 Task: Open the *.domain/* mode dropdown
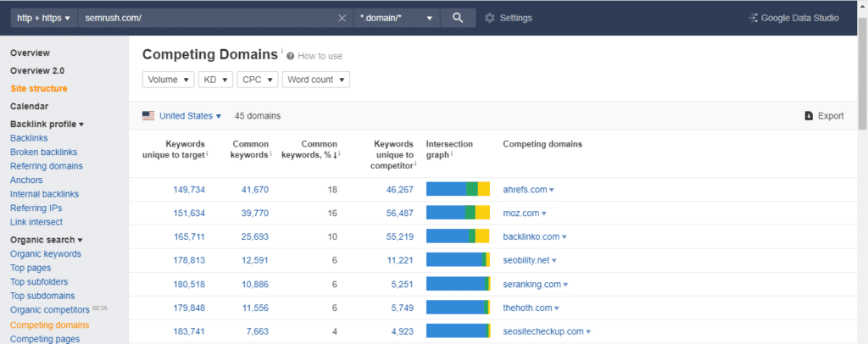397,18
